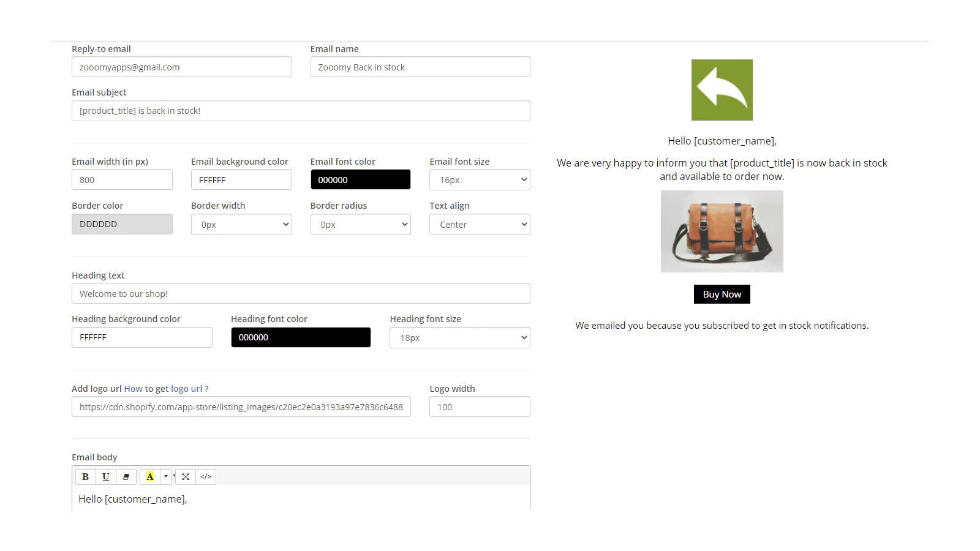The width and height of the screenshot is (980, 551).
Task: Expand the Border width dropdown
Action: click(241, 225)
